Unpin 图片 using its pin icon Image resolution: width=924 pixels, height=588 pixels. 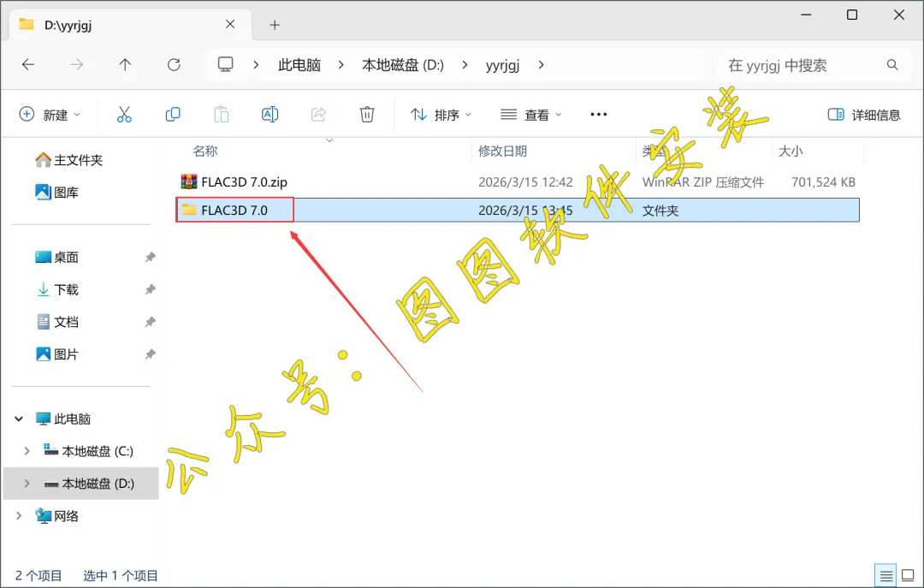click(151, 354)
